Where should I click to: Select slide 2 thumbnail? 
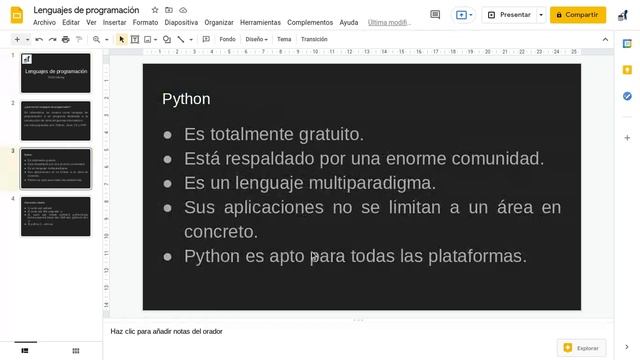[x=56, y=121]
